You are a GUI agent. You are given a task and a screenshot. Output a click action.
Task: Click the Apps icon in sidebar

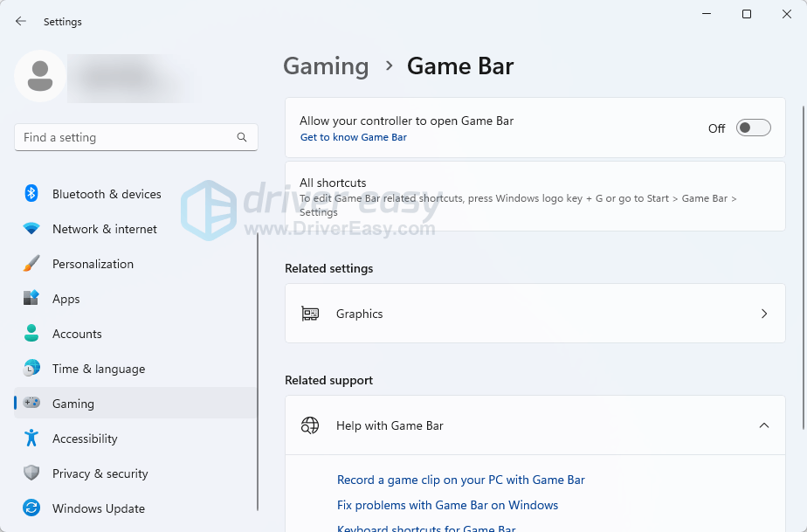coord(31,299)
